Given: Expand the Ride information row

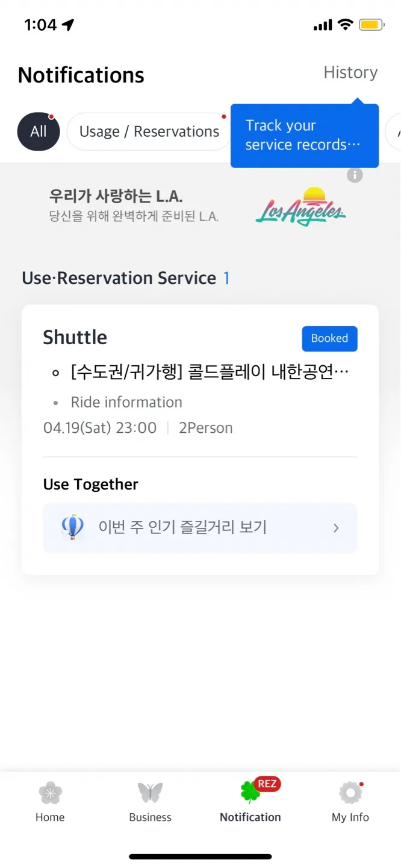Looking at the screenshot, I should point(126,402).
